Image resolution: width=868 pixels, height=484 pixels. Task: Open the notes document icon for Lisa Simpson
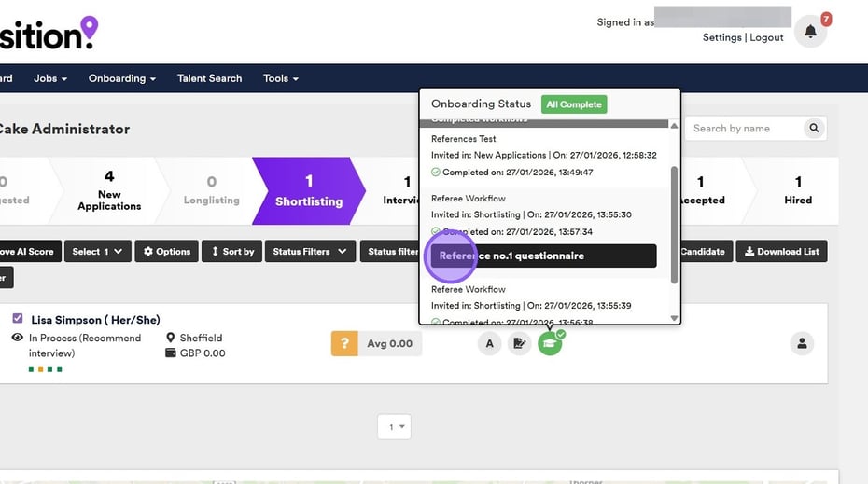point(520,343)
